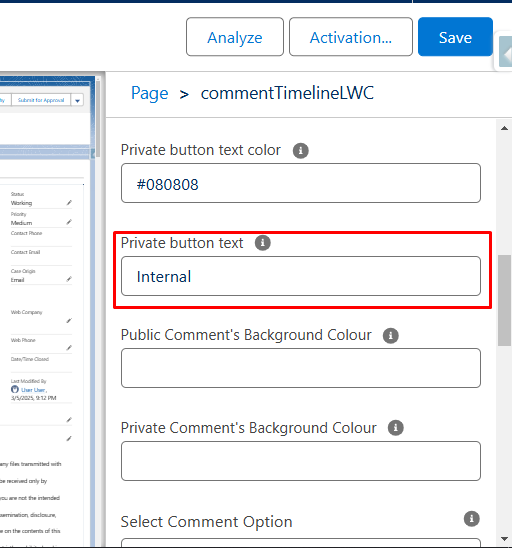Edit the Status field pencil icon in preview
The image size is (512, 548).
[x=69, y=203]
